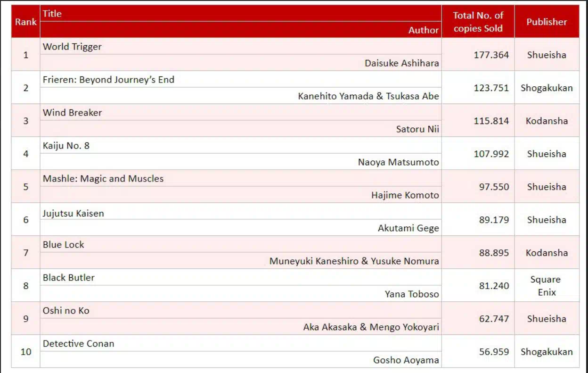Select the Kaiju No. 8 title

pos(66,146)
